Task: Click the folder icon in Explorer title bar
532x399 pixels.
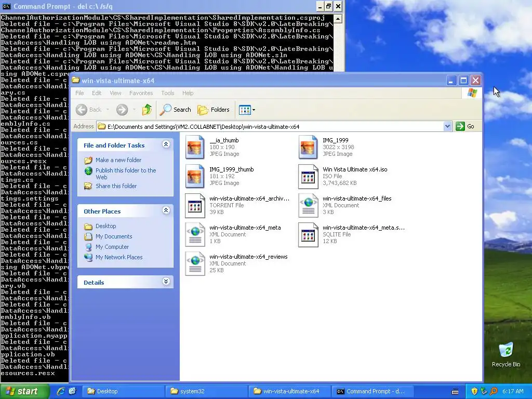Action: [x=76, y=81]
